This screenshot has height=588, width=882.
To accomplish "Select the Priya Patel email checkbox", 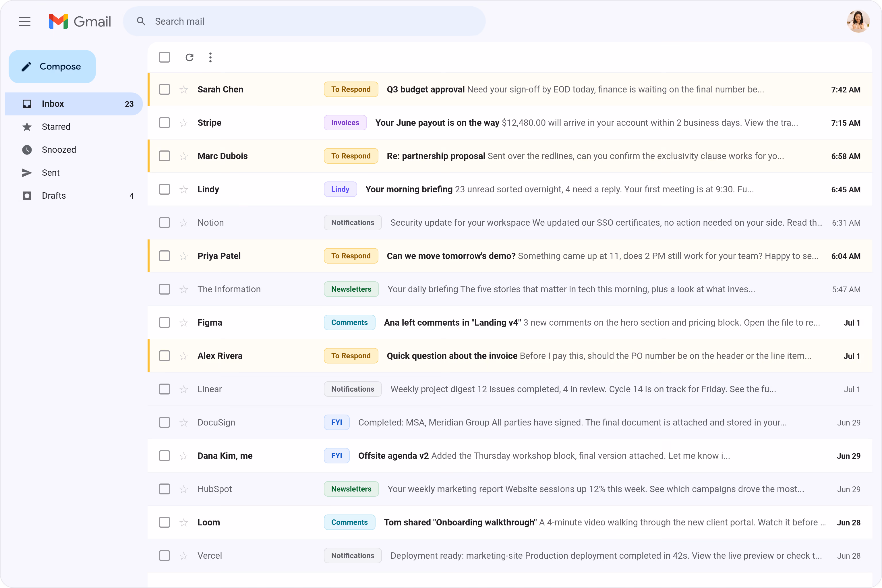I will (x=164, y=256).
